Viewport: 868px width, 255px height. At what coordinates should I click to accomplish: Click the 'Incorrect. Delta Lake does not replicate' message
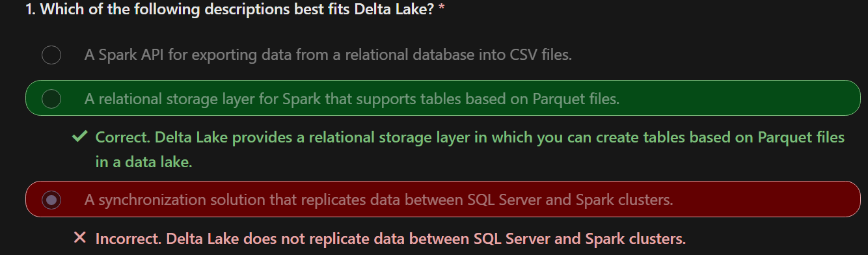pos(390,238)
